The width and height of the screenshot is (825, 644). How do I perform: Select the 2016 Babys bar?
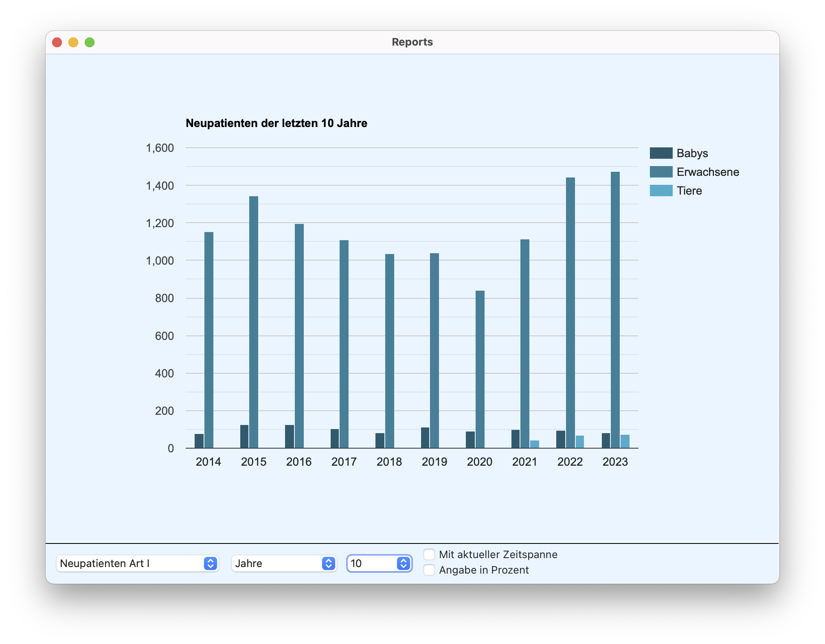[x=290, y=436]
